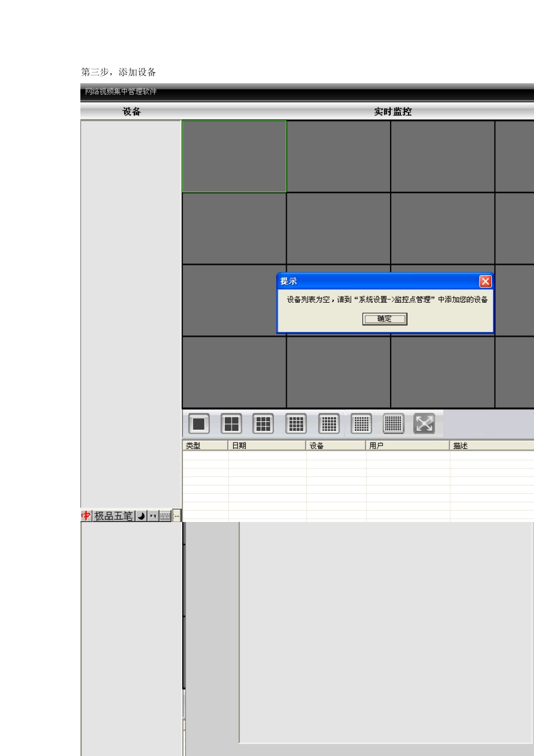Sort log by 设备 column header
The image size is (534, 756).
click(336, 445)
